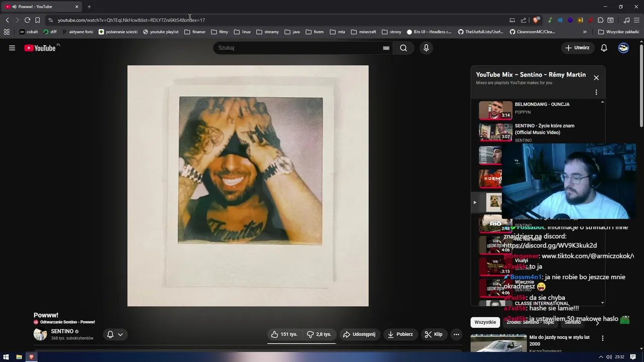Open browser main hamburger menu

636,20
